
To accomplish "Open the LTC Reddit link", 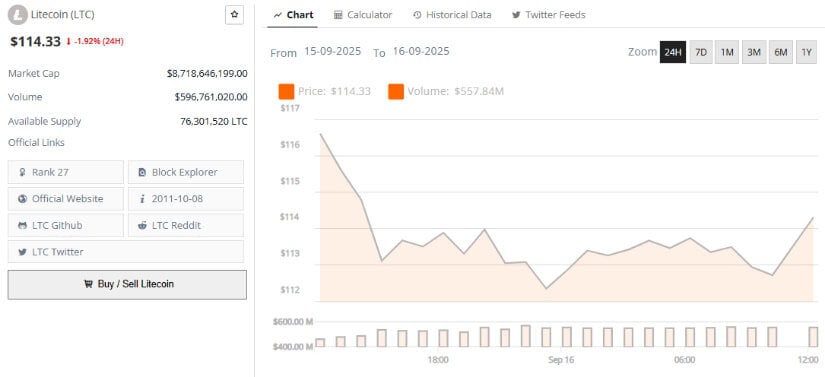I will coord(186,225).
